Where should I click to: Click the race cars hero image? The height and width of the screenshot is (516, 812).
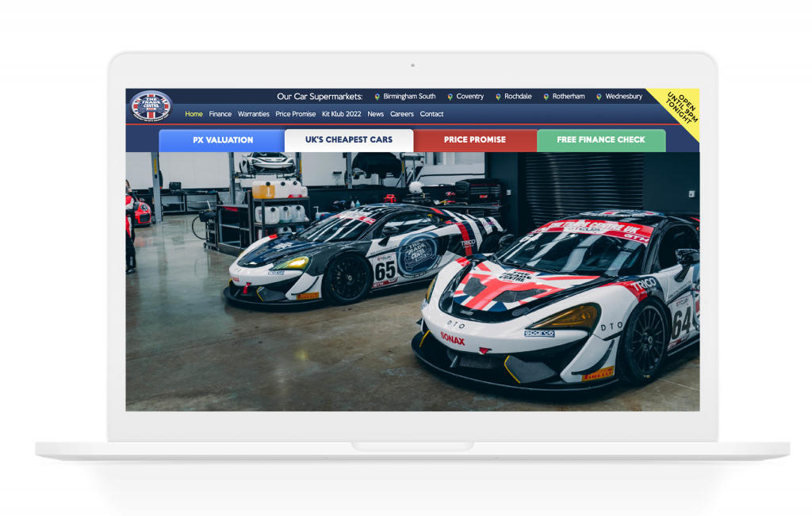click(x=412, y=281)
